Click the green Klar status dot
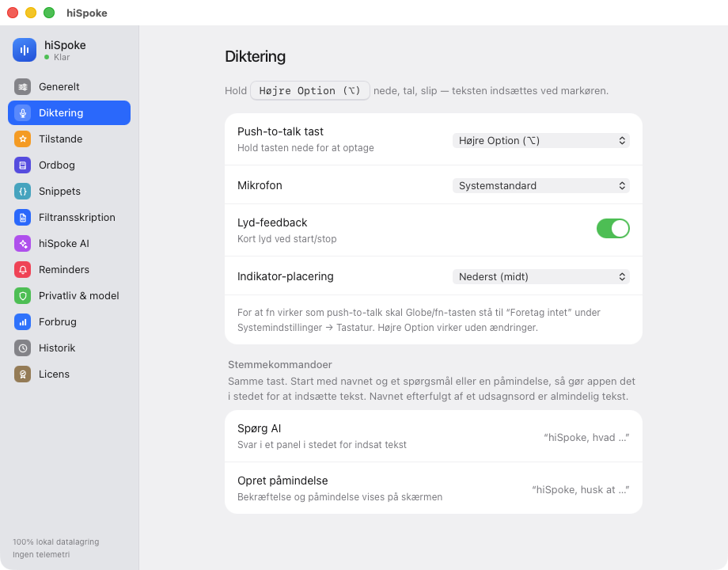 click(47, 57)
